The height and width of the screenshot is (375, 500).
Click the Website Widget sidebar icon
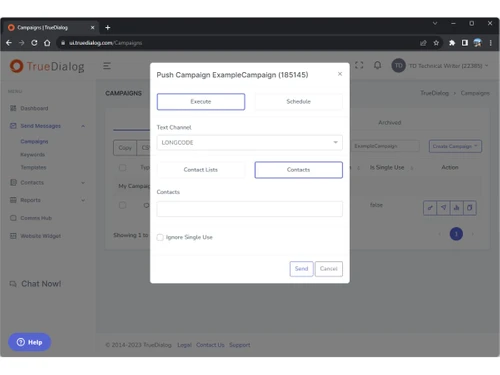[13, 236]
